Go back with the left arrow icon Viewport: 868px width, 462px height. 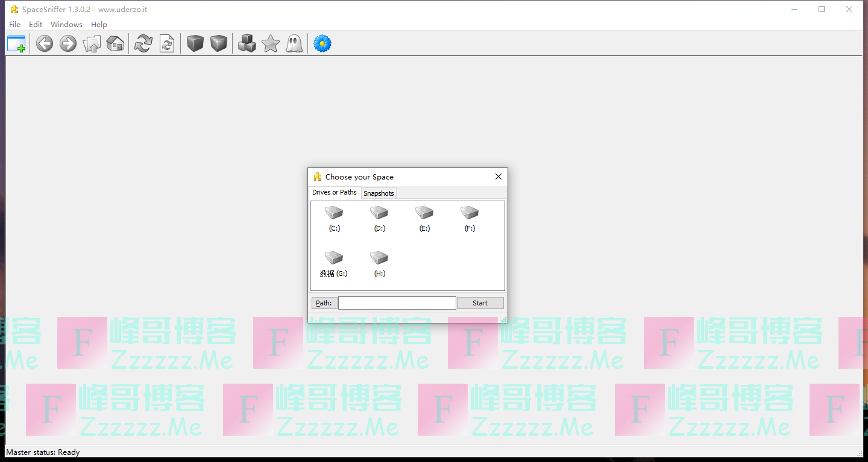pos(45,44)
